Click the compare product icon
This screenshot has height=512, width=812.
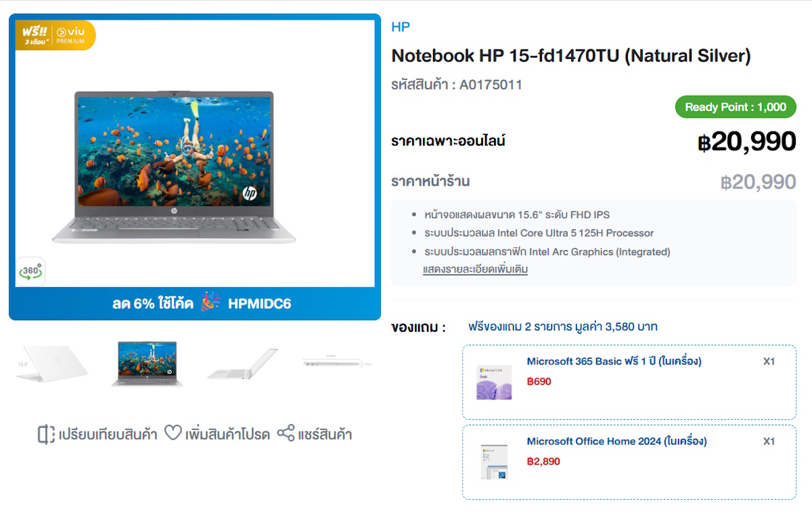pos(46,434)
